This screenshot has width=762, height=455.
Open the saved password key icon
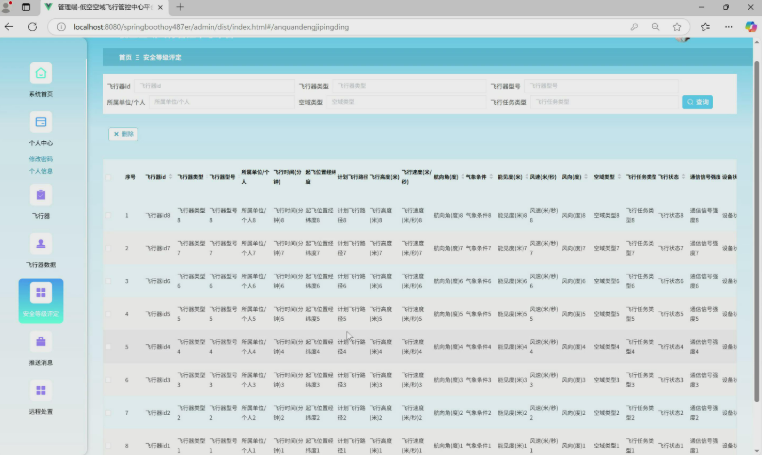click(x=634, y=27)
